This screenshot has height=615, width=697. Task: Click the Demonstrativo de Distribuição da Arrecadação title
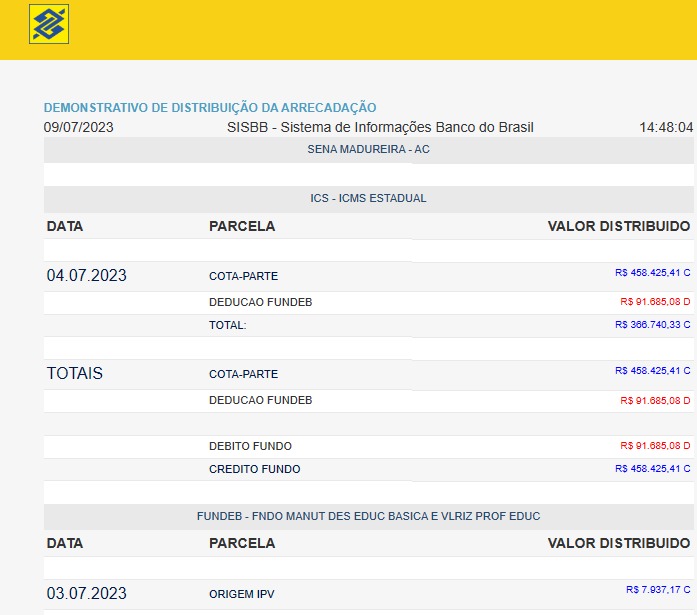pos(210,107)
